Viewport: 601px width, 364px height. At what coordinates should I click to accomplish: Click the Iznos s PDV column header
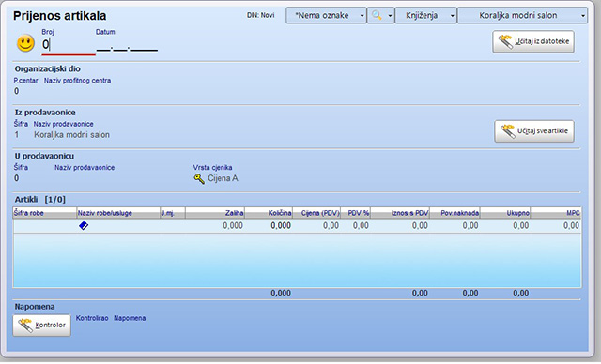400,213
